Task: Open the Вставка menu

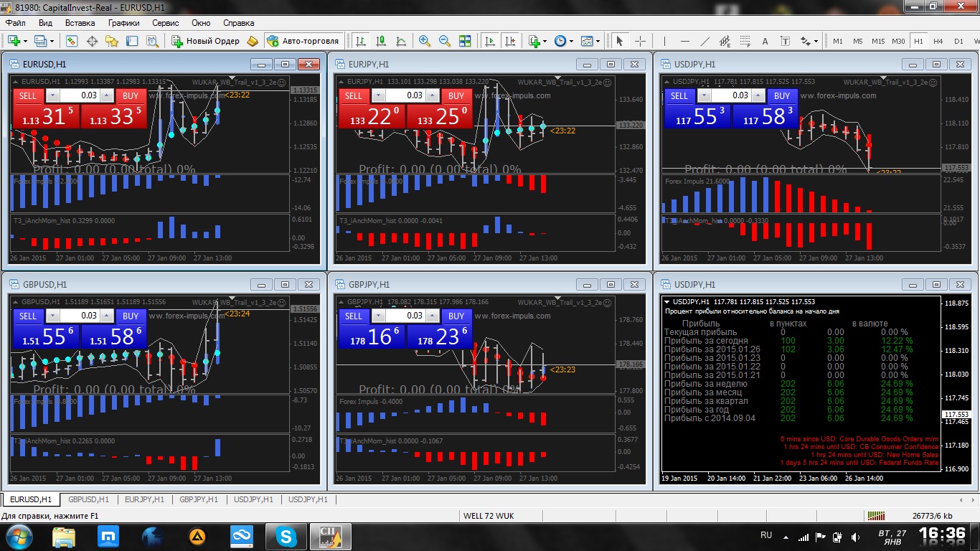Action: point(80,23)
